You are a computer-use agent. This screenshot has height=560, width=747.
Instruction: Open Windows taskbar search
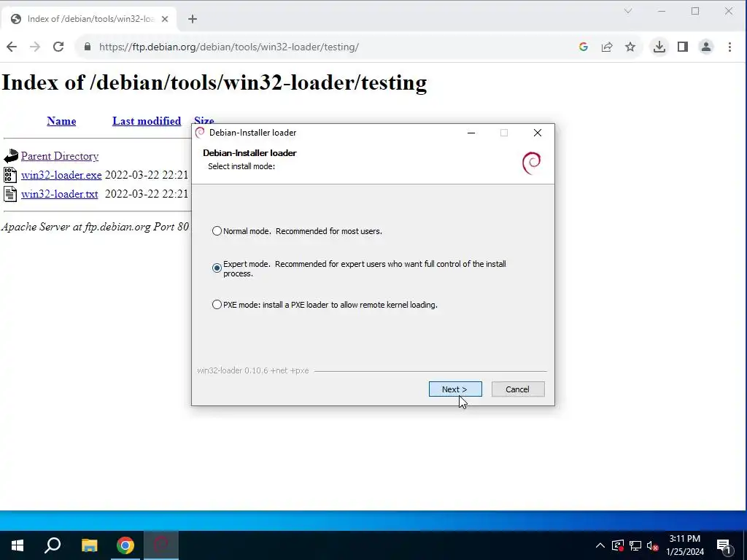coord(53,545)
